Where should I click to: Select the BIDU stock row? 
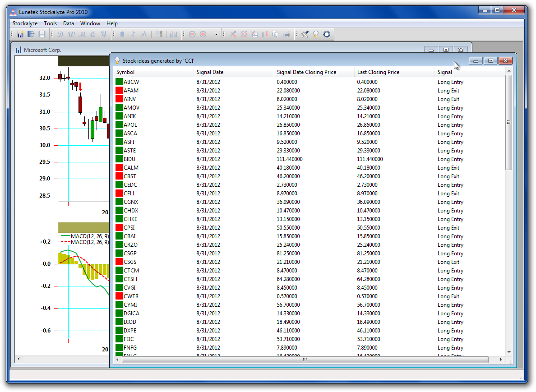(x=129, y=159)
